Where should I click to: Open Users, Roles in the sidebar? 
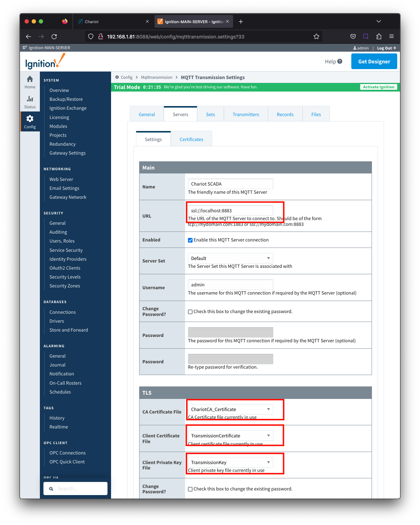coord(62,241)
